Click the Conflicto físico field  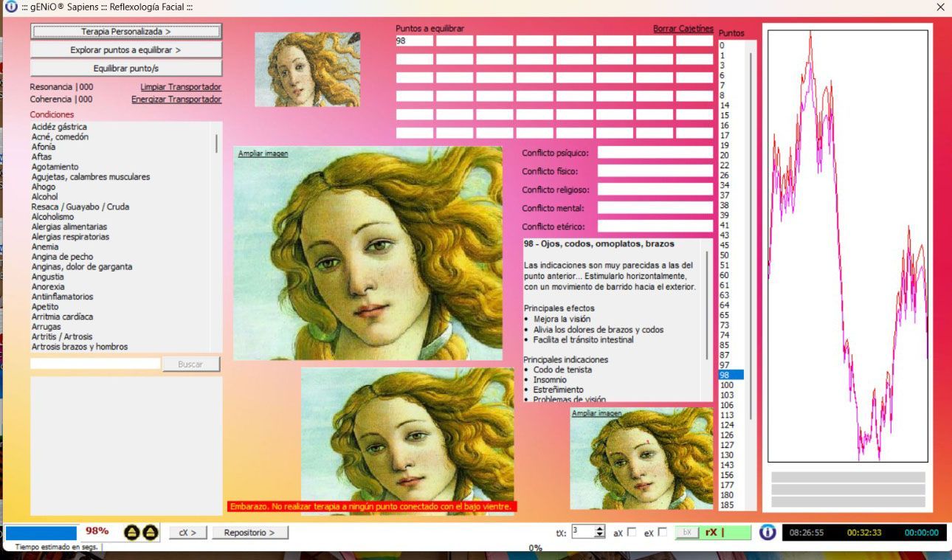point(655,171)
